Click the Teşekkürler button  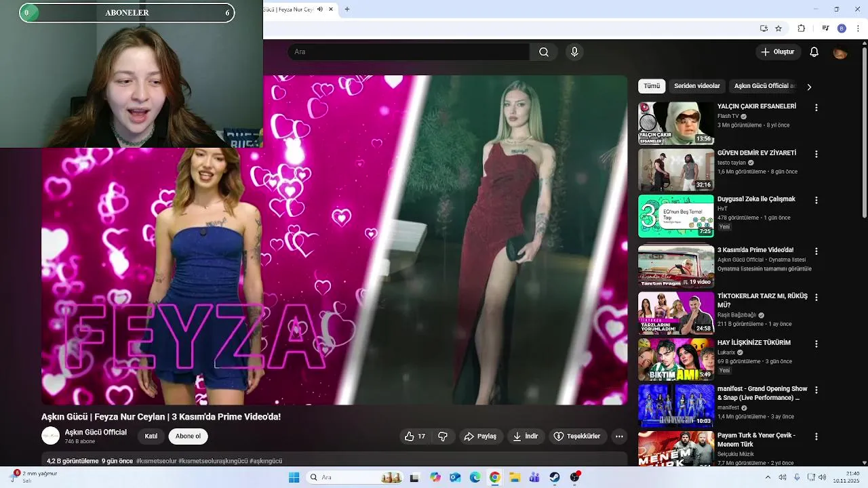click(x=577, y=436)
